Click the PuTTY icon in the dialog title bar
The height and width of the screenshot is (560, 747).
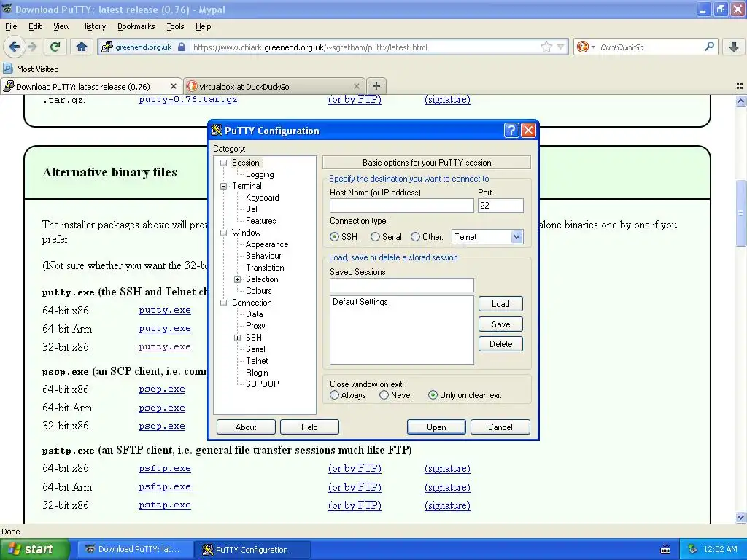(217, 130)
